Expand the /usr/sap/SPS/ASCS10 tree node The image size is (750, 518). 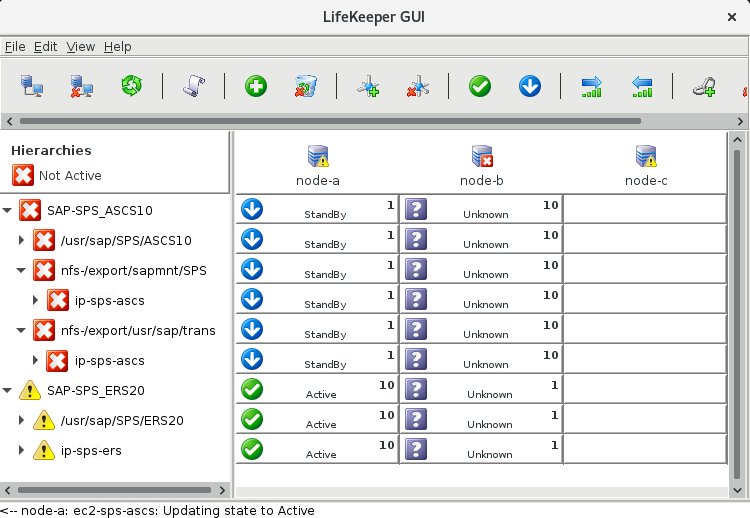coord(21,240)
